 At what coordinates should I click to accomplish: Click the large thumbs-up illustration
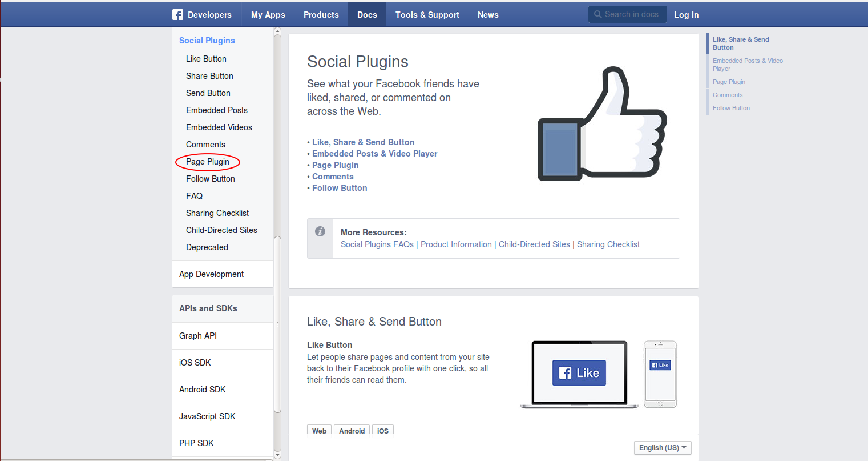(602, 124)
